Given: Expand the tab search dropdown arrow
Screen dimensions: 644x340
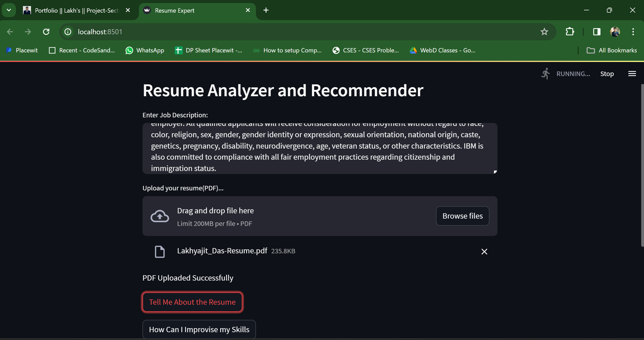Looking at the screenshot, I should point(9,10).
